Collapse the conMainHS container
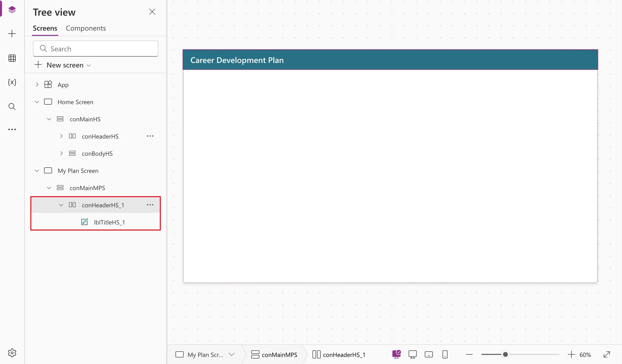This screenshot has width=622, height=364. (x=49, y=119)
